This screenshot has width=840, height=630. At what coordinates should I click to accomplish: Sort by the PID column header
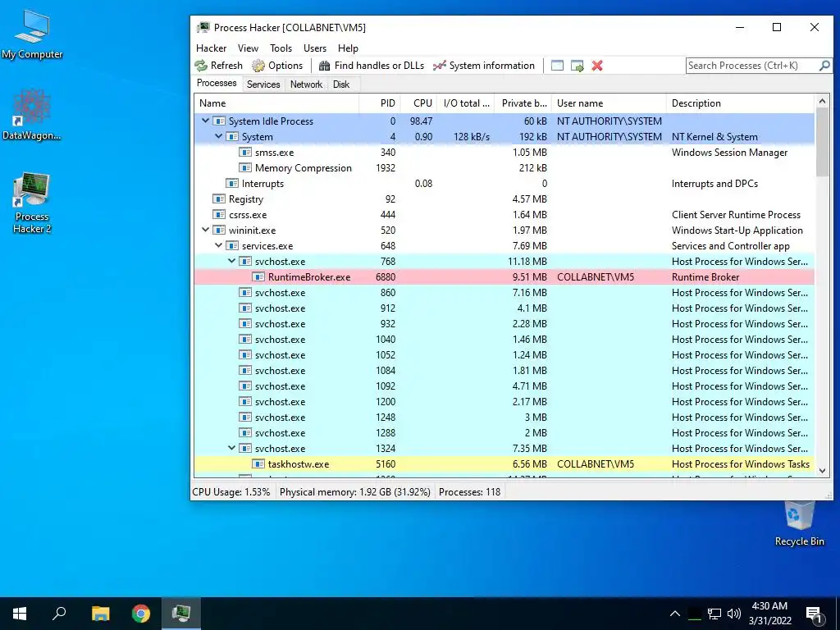click(379, 103)
